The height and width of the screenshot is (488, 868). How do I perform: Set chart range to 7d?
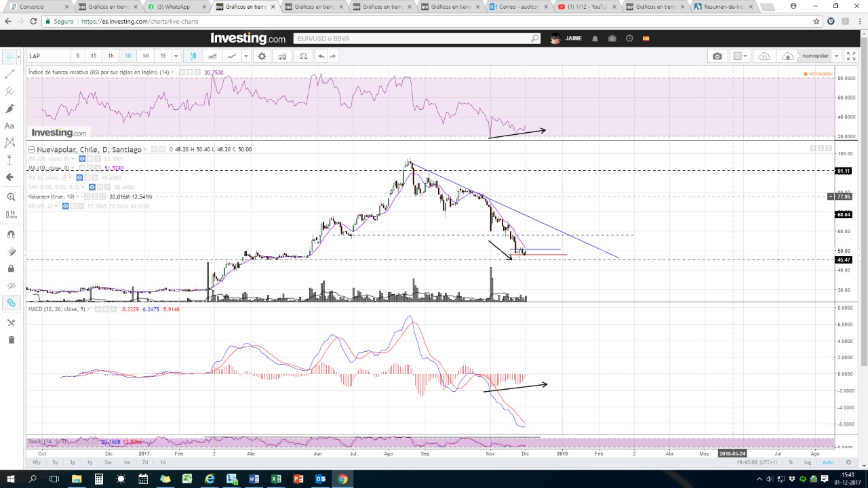click(144, 462)
